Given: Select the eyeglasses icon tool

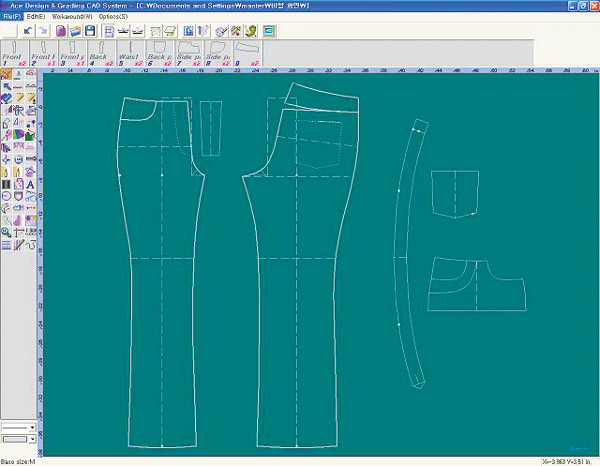Looking at the screenshot, I should (30, 196).
